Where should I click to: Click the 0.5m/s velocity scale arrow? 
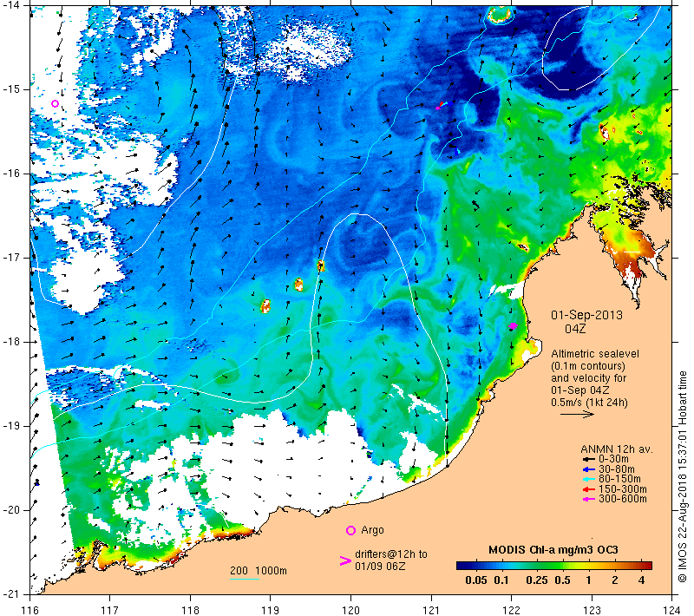[577, 414]
